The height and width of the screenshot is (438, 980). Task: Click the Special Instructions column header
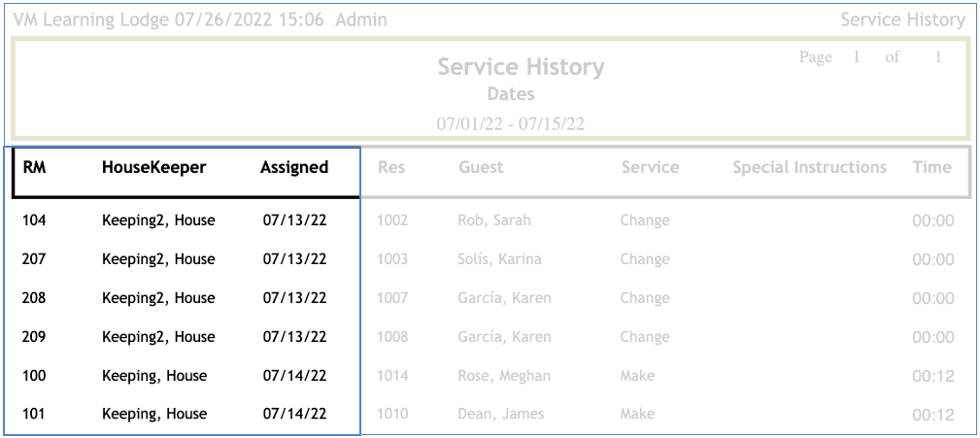pos(809,167)
